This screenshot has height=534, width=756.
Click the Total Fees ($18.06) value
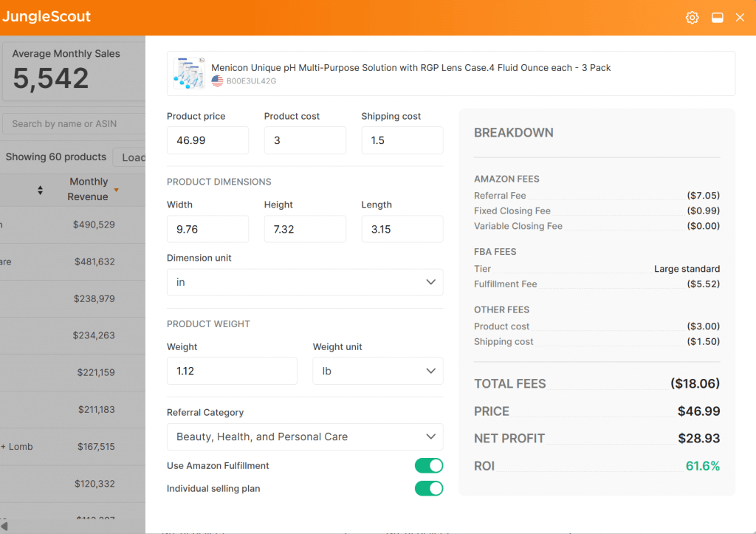pyautogui.click(x=695, y=383)
